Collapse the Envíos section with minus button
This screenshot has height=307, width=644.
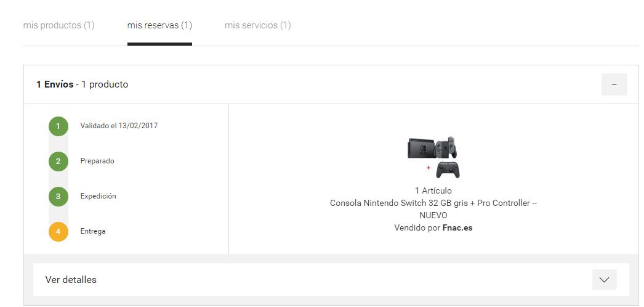(614, 84)
